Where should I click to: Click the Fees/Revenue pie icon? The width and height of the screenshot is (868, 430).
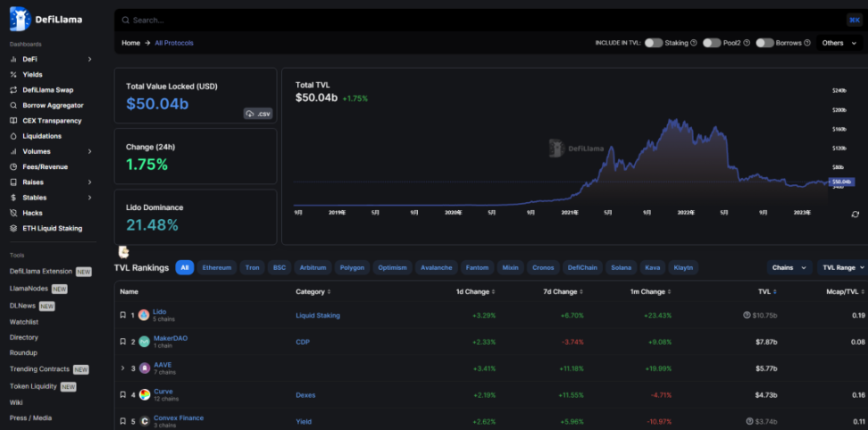pos(13,167)
